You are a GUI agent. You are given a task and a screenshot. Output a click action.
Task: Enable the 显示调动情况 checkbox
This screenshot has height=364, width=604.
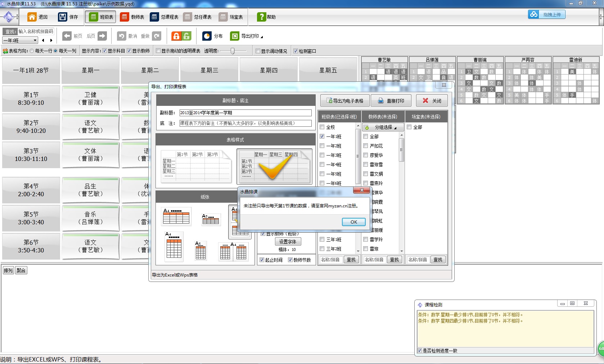[x=258, y=51]
